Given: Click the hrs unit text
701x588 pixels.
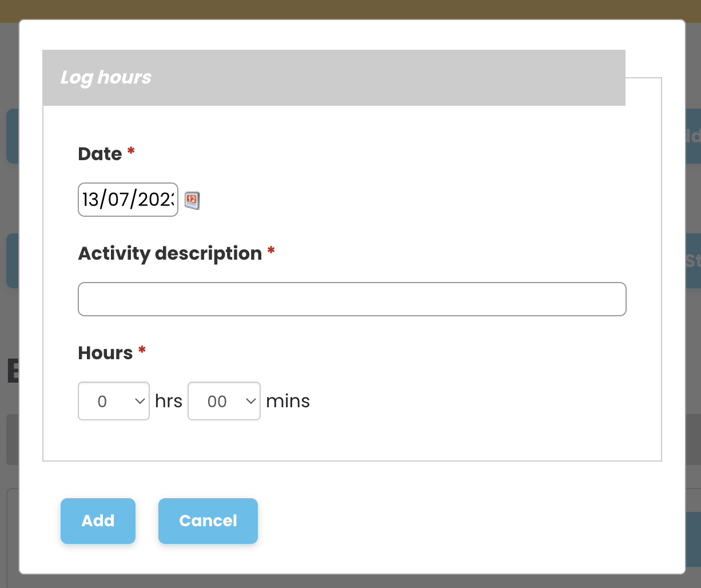Looking at the screenshot, I should [169, 401].
